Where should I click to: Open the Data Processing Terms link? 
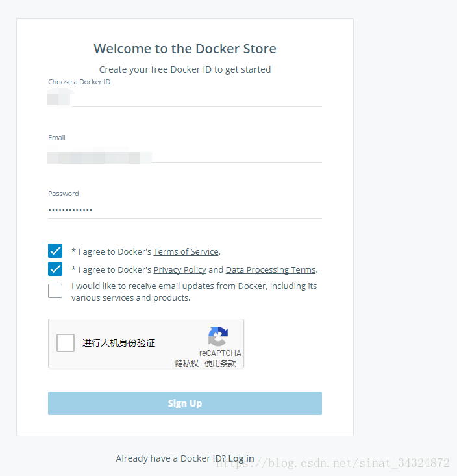[x=271, y=270]
